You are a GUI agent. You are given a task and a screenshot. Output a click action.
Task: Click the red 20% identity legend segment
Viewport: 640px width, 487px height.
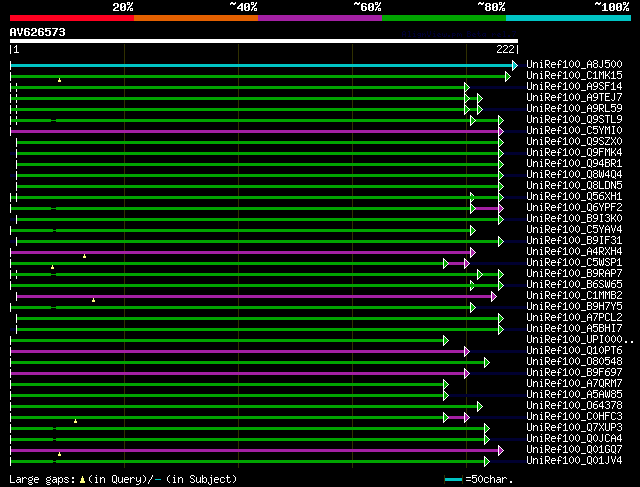pyautogui.click(x=72, y=18)
